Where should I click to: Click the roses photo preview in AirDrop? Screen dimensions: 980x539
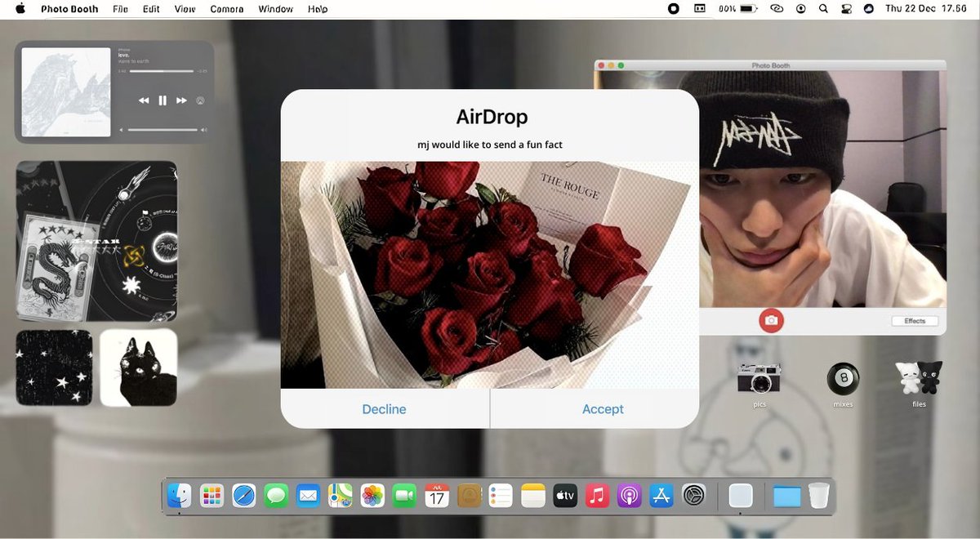(490, 274)
